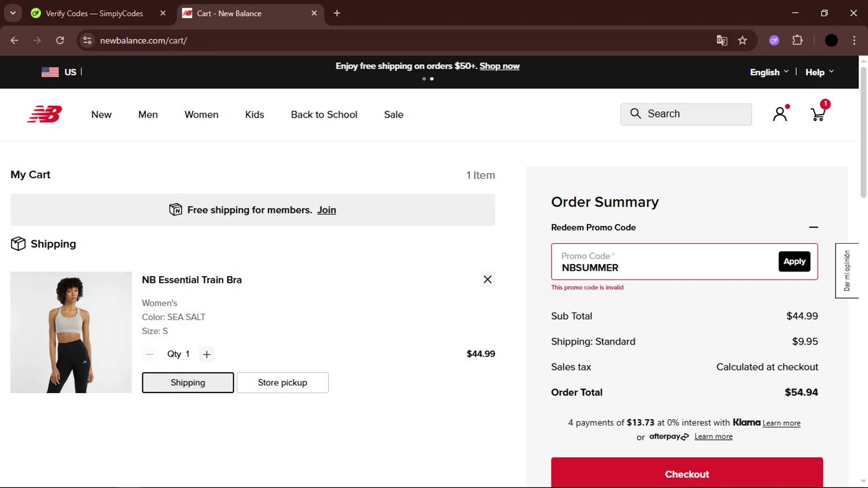Click the 'Color: SEA SALT' text
868x488 pixels.
[x=174, y=317]
